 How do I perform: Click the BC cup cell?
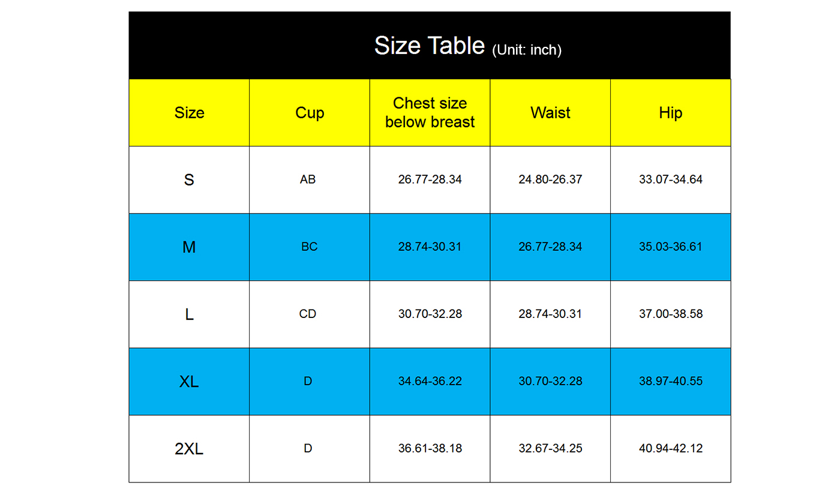[309, 247]
